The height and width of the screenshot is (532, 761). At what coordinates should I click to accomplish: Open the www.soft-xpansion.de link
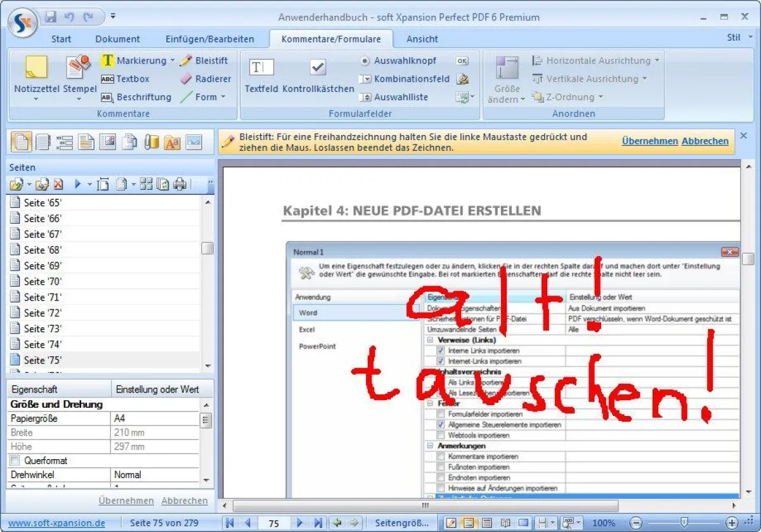57,523
